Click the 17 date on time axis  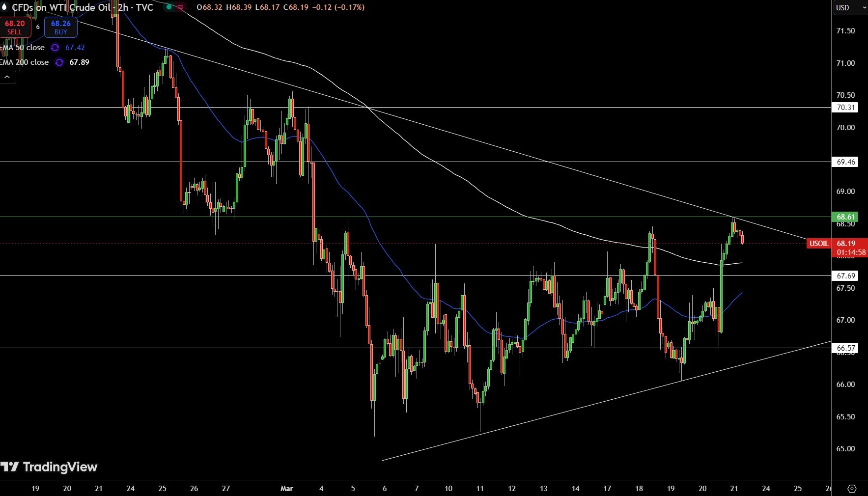(x=607, y=489)
